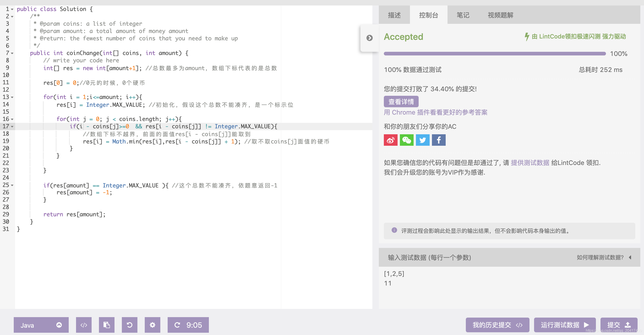This screenshot has height=335, width=644.
Task: Fold the if block at line 17
Action: [12, 126]
